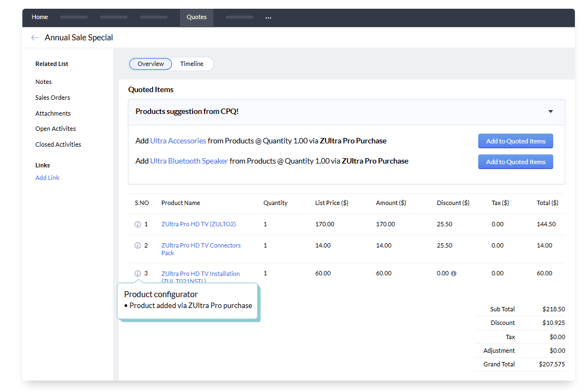
Task: Open Attachments in Related List
Action: tap(53, 113)
